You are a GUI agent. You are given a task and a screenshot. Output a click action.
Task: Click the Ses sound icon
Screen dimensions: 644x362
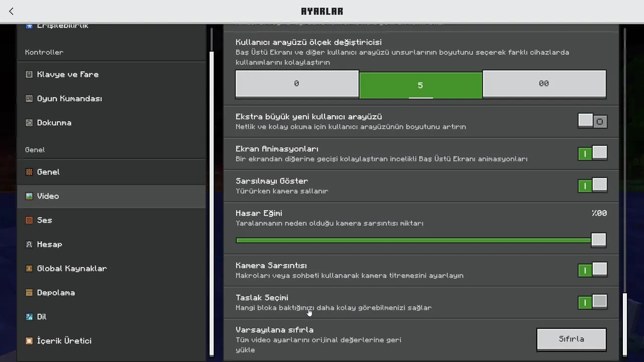coord(29,220)
